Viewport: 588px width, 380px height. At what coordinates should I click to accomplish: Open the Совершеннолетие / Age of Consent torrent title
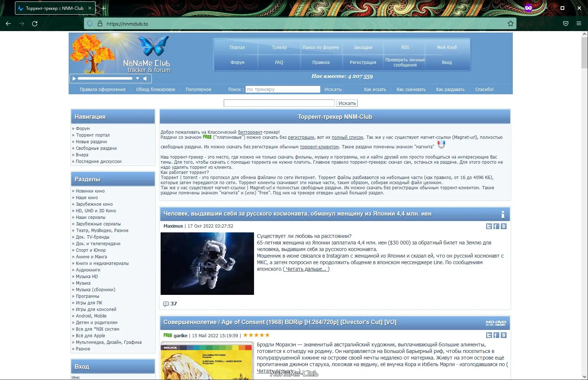280,322
